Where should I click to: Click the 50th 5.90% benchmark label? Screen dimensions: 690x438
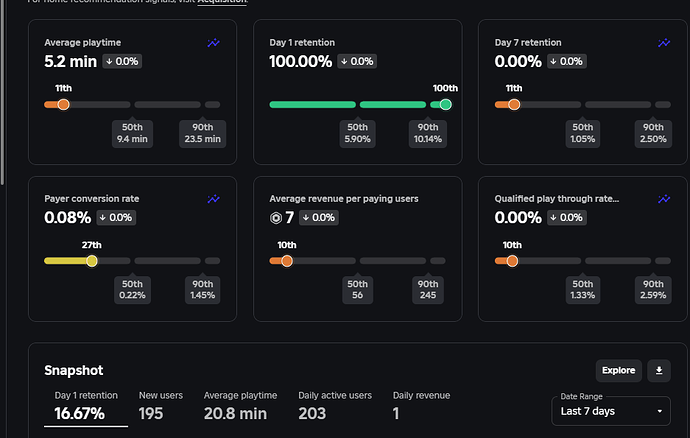coord(357,133)
